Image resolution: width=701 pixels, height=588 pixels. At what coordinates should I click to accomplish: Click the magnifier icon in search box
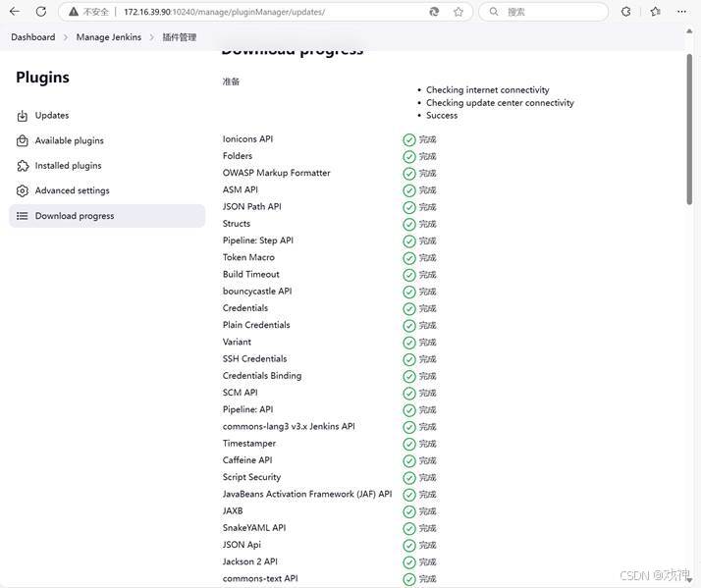pos(494,12)
